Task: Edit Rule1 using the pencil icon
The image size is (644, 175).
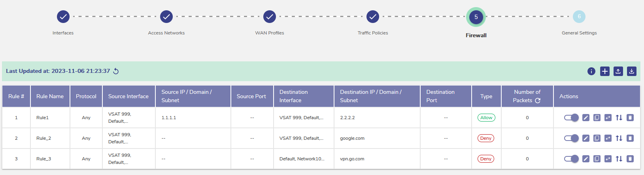Action: 586,118
